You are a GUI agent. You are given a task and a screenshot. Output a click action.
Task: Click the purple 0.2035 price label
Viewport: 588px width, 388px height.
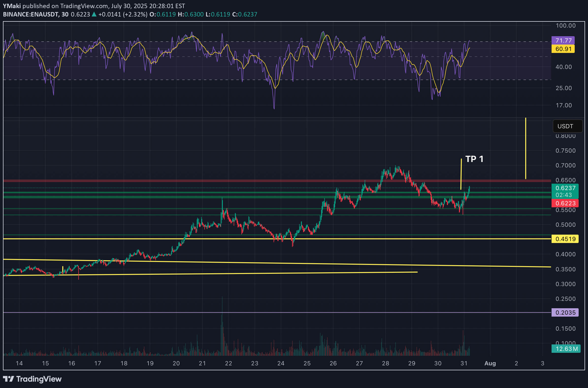(565, 312)
